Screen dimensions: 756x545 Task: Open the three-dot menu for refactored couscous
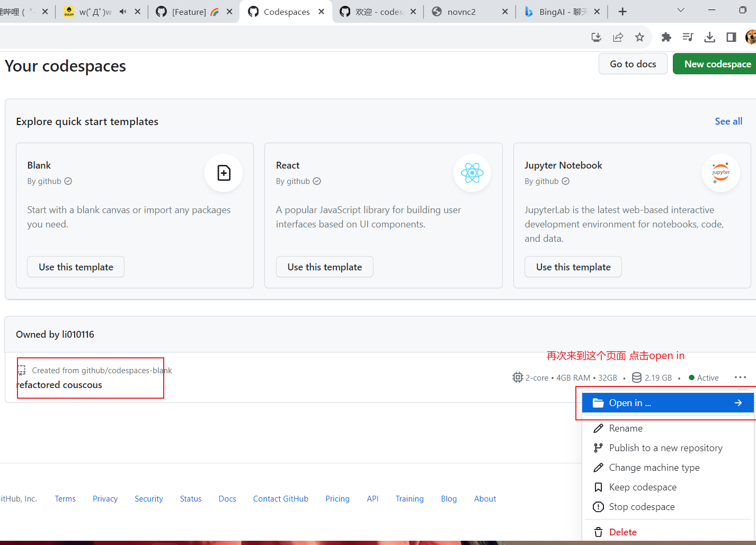(x=740, y=377)
